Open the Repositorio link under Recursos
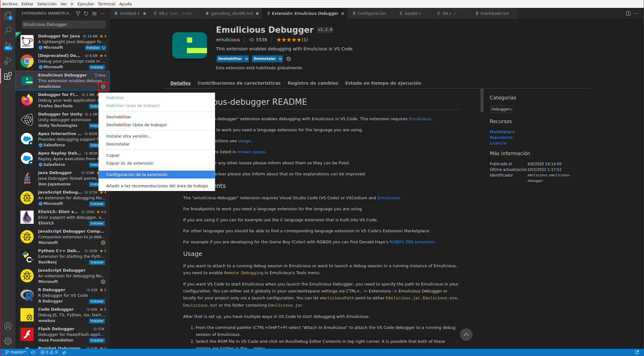 click(x=501, y=138)
